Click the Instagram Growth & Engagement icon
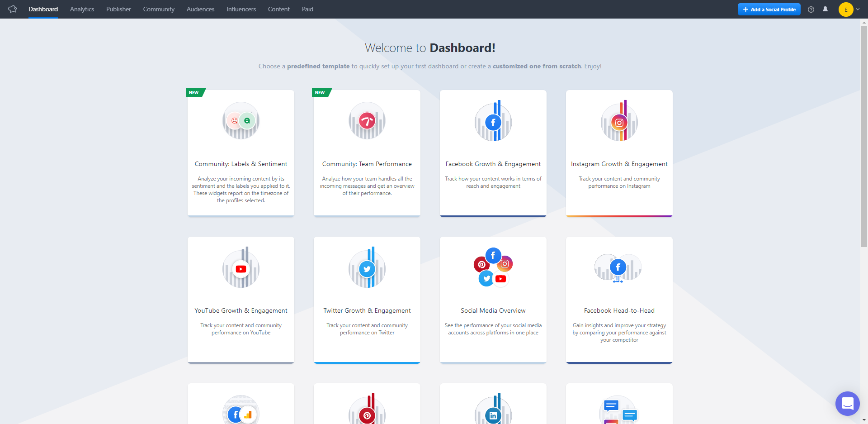This screenshot has height=424, width=868. (619, 122)
